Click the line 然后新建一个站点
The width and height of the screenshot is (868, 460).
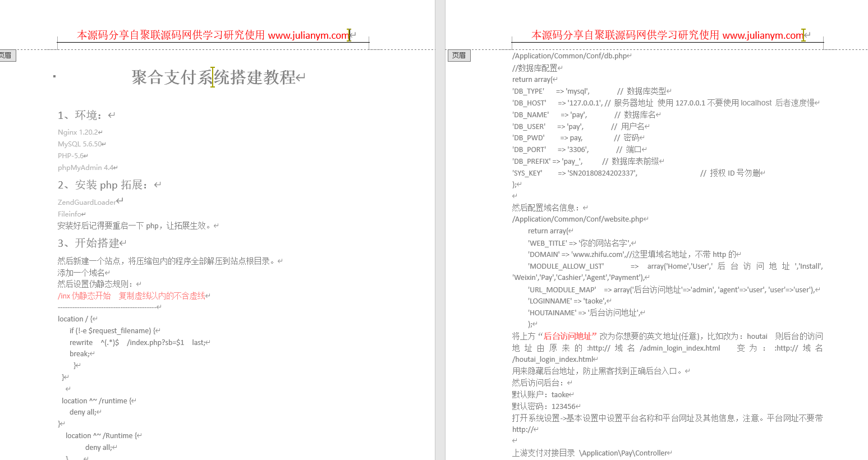[167, 261]
